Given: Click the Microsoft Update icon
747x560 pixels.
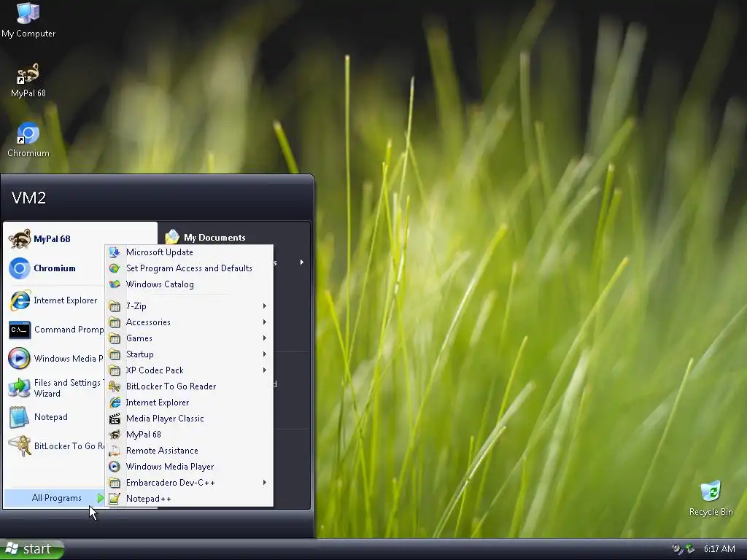Looking at the screenshot, I should coord(115,252).
